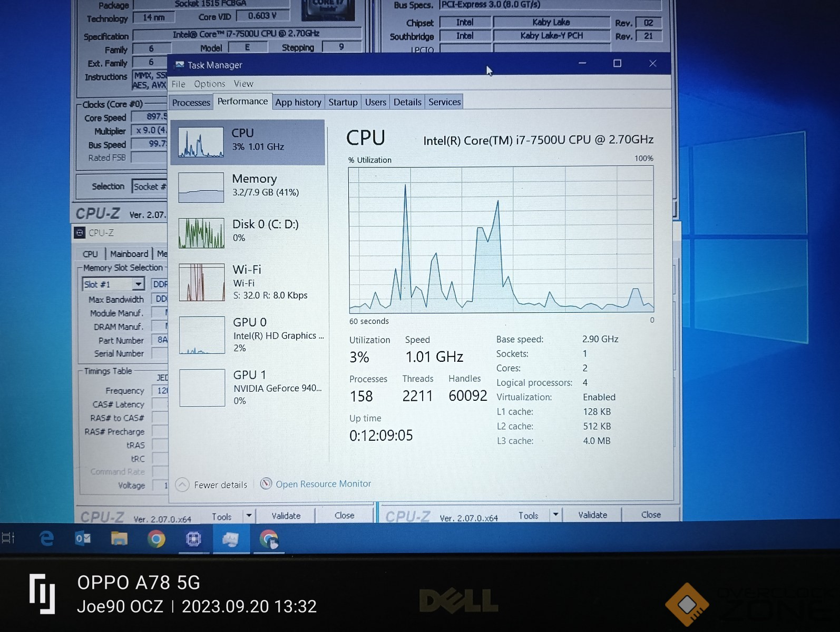This screenshot has width=840, height=632.
Task: Select the CPU performance thumbnail in Task Manager
Action: pyautogui.click(x=248, y=142)
